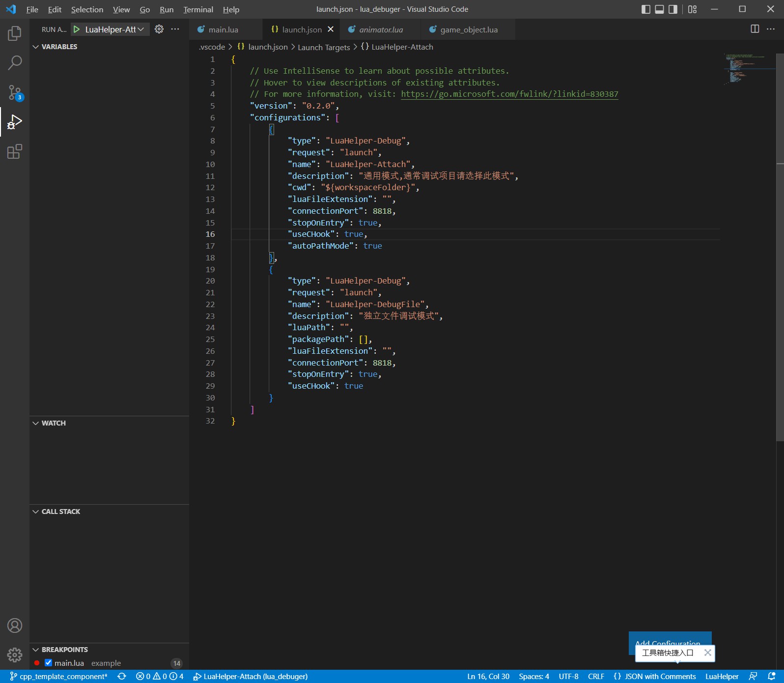
Task: Open the Explorer view in activity bar
Action: pyautogui.click(x=15, y=33)
